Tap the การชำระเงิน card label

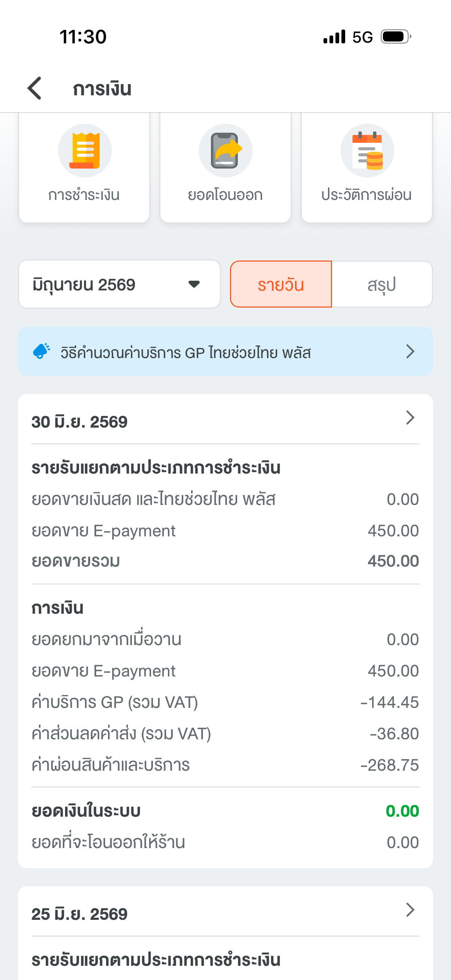click(84, 195)
